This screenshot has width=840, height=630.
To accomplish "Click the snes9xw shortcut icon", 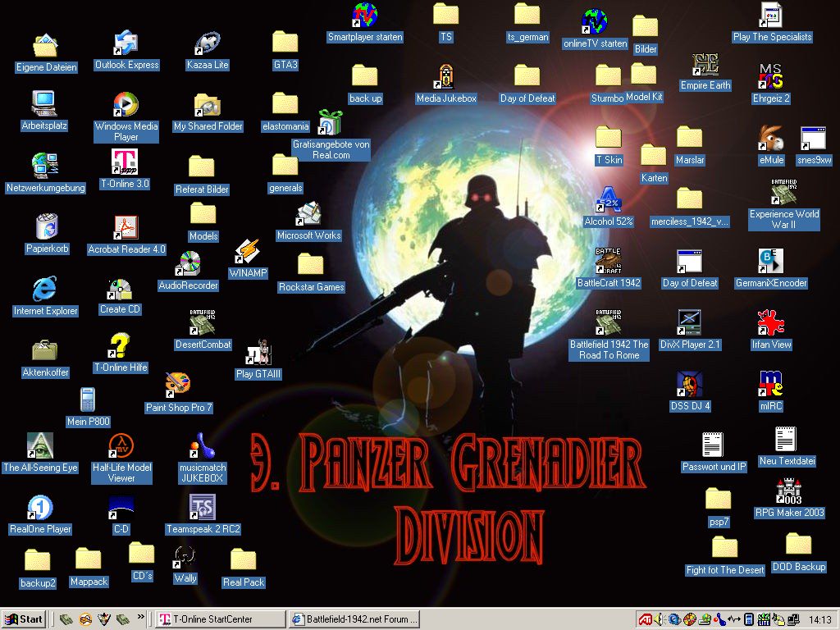I will point(813,139).
